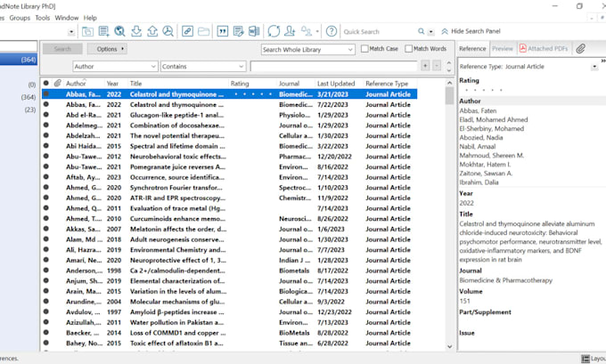Click the Find Full Text icon

tap(168, 31)
